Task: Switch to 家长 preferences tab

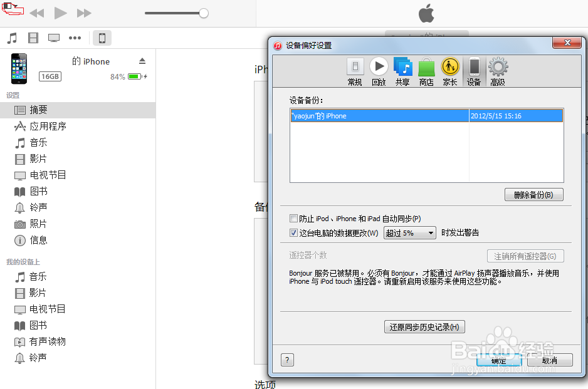Action: tap(450, 71)
